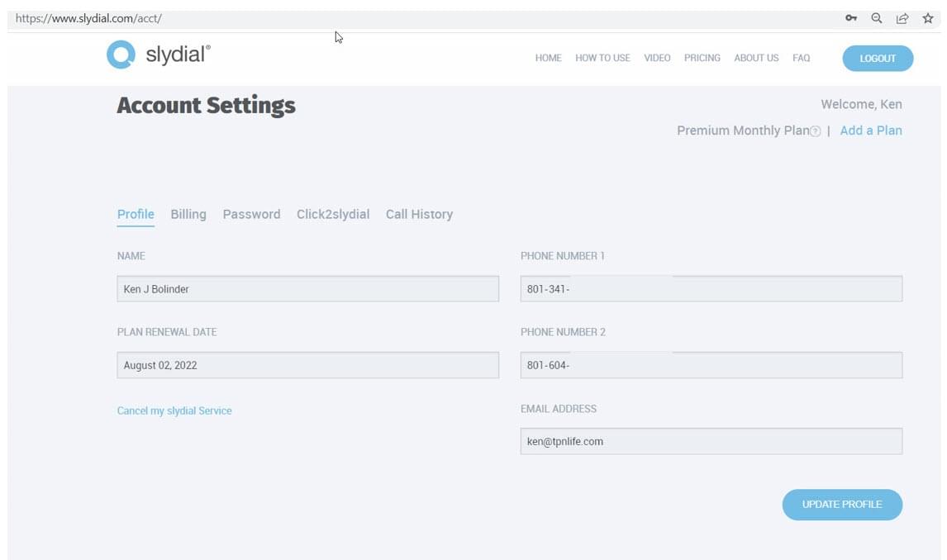The image size is (947, 560).
Task: Click the UPDATE PROFILE button
Action: (x=842, y=505)
